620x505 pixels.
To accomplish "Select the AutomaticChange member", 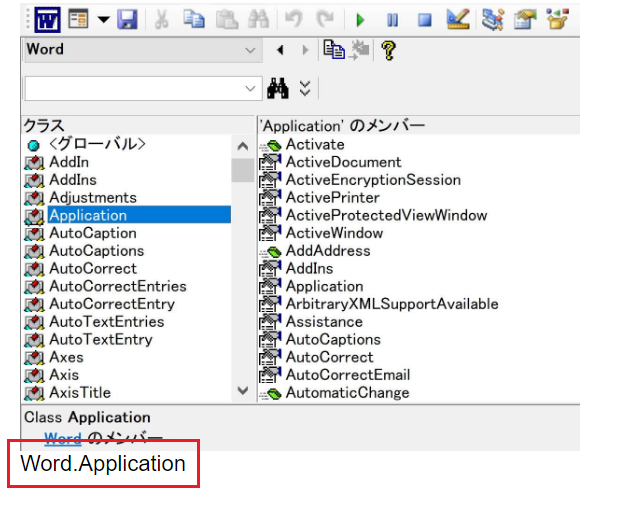I will click(348, 393).
